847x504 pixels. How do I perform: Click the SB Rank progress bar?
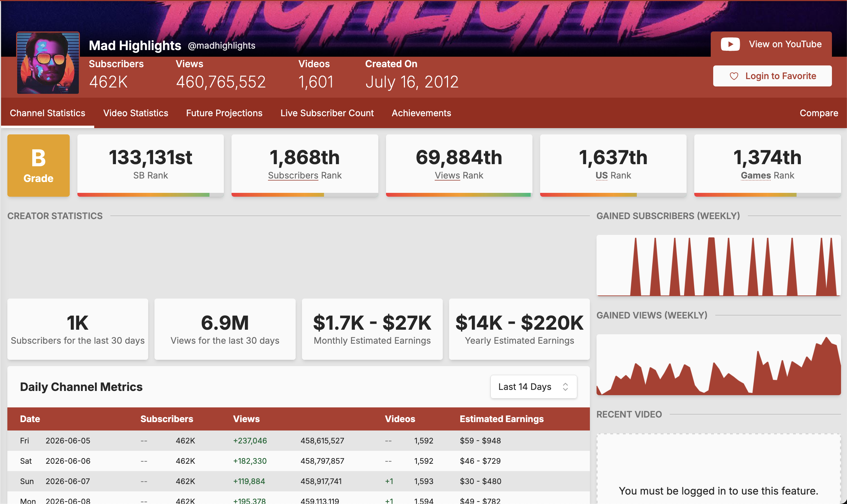coord(151,195)
